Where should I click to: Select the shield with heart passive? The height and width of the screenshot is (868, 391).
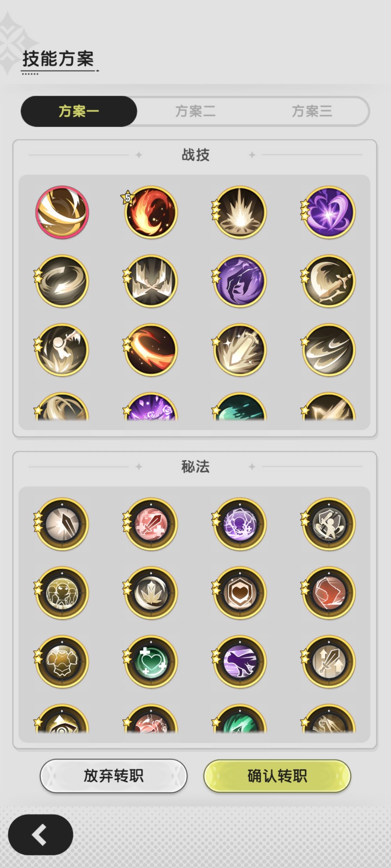pos(240,593)
